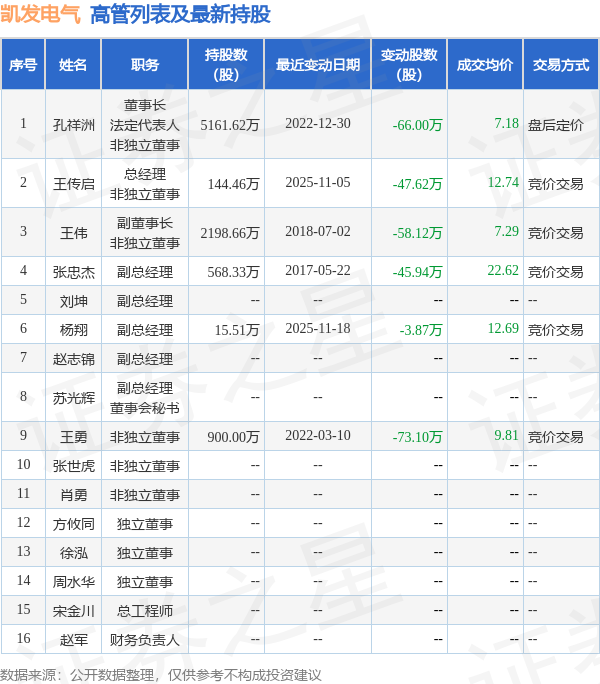
Task: Select the column header 成交均价
Action: click(x=485, y=65)
